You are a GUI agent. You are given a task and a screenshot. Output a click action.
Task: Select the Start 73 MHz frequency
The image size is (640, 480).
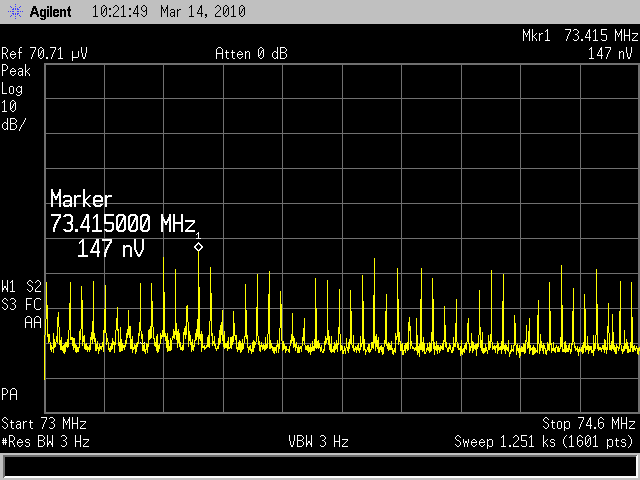[44, 423]
